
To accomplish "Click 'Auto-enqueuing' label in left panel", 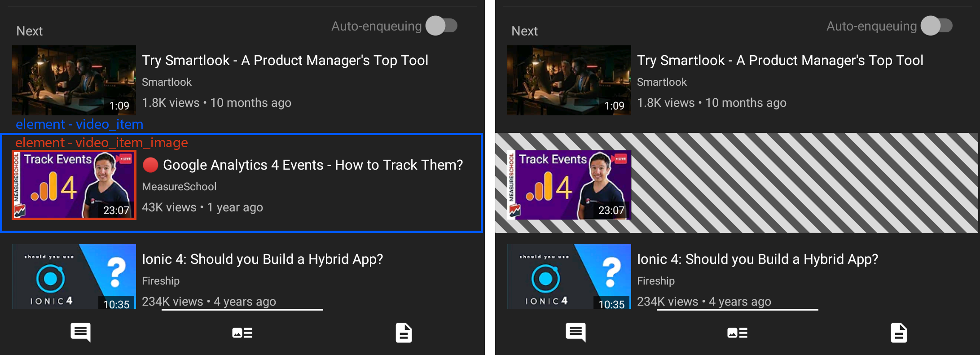I will tap(377, 26).
